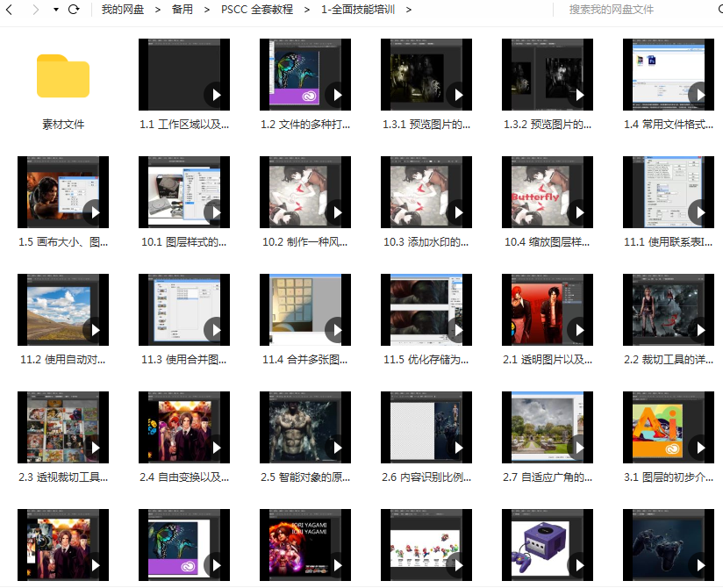723x588 pixels.
Task: Expand the chevron after 1-全面技能培训
Action: click(408, 10)
